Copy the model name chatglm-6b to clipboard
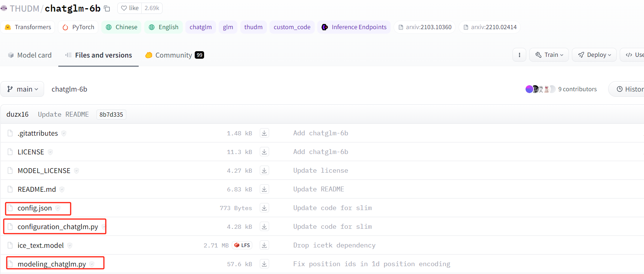The height and width of the screenshot is (274, 644). 107,8
